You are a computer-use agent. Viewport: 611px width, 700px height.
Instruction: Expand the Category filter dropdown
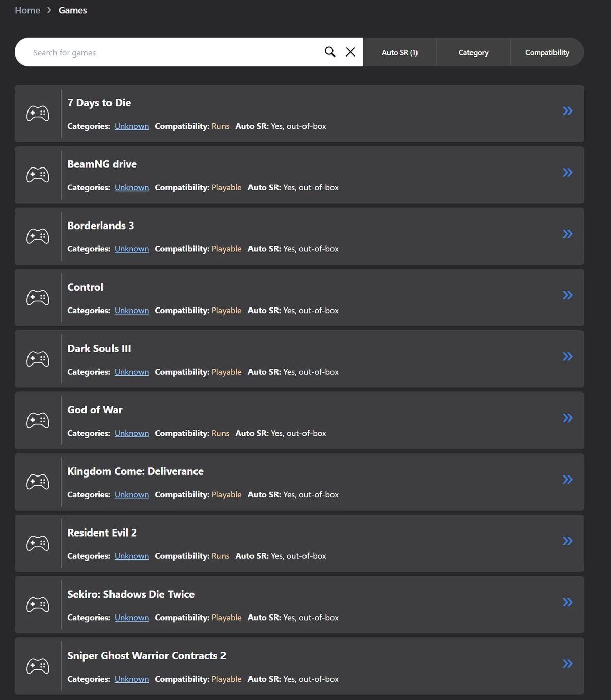474,52
